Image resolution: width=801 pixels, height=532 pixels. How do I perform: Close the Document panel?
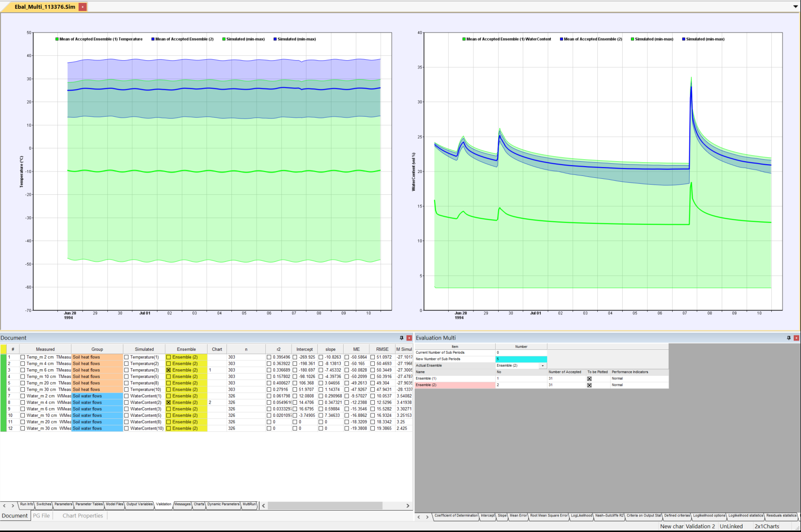tap(409, 338)
